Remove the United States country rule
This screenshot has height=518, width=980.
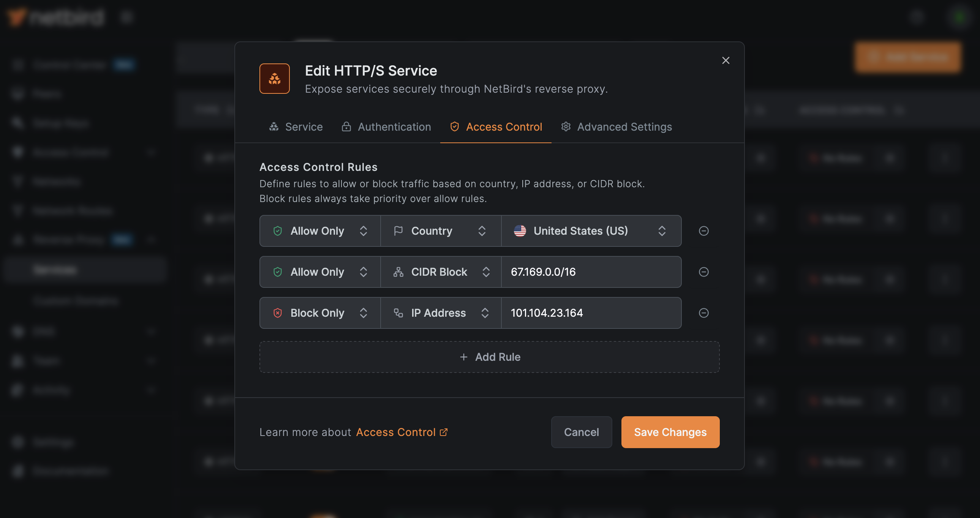[x=703, y=231]
